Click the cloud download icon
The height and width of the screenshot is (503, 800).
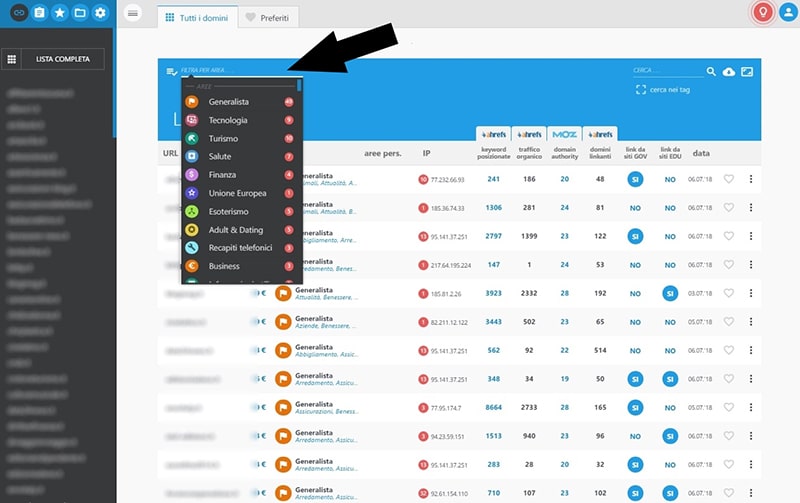[728, 72]
